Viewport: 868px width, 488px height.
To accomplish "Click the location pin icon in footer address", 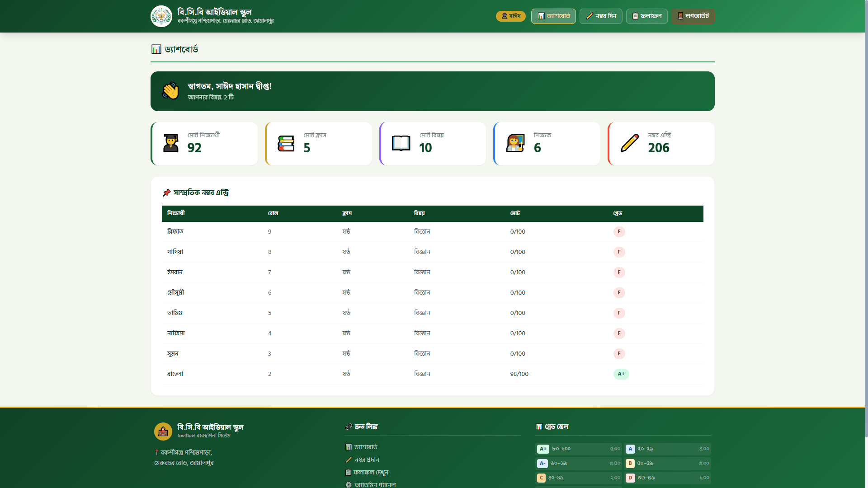I will 156,452.
